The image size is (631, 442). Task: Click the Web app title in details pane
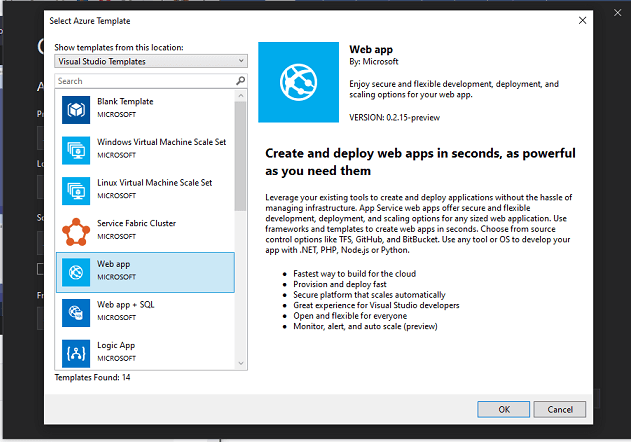click(371, 50)
